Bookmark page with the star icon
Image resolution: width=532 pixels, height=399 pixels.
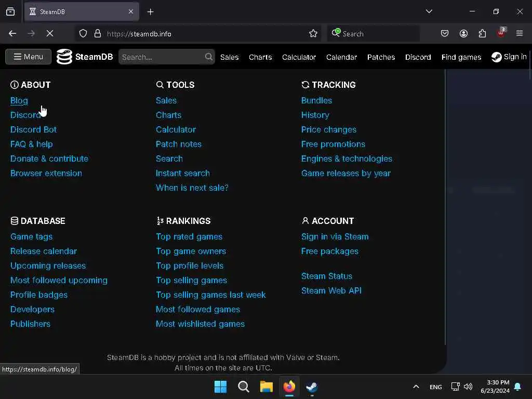313,34
